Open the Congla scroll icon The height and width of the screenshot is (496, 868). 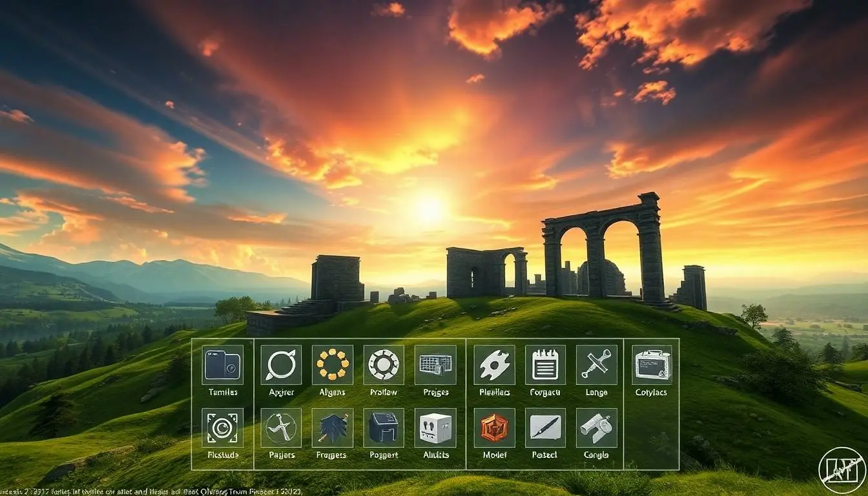(x=596, y=428)
